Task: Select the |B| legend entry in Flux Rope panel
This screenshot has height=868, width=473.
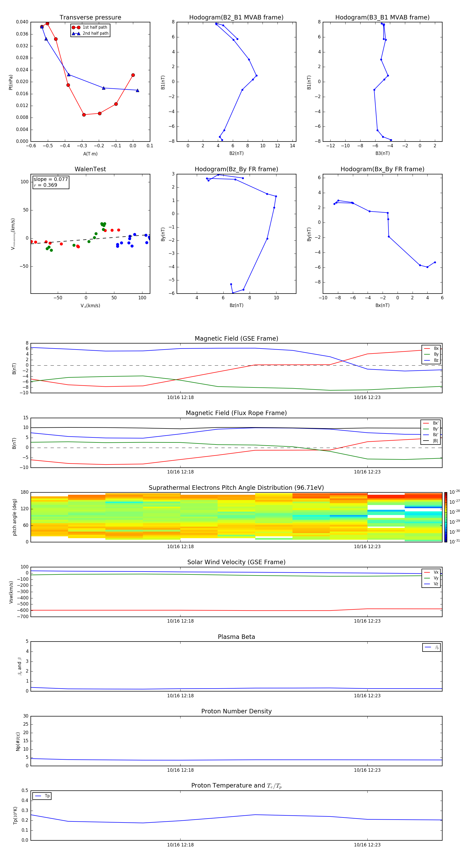Action: click(431, 441)
